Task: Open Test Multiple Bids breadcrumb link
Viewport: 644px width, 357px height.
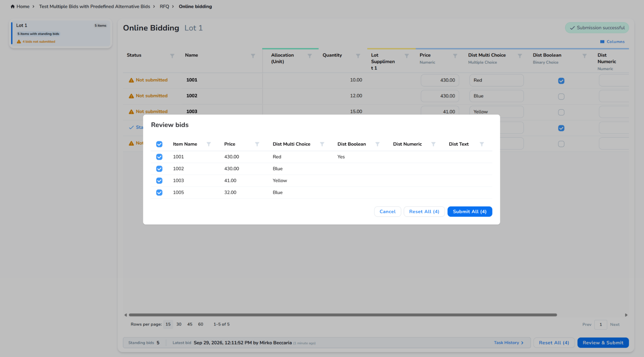Action: tap(94, 6)
